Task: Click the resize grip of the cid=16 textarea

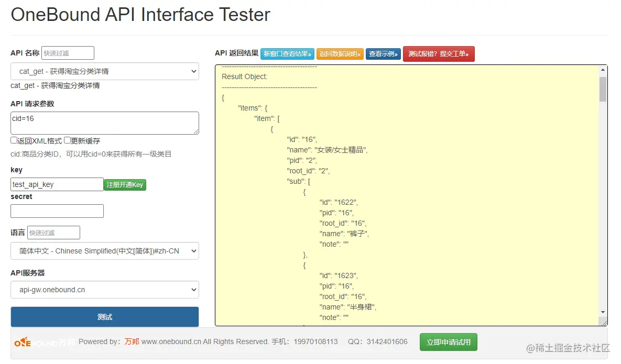Action: tap(195, 131)
